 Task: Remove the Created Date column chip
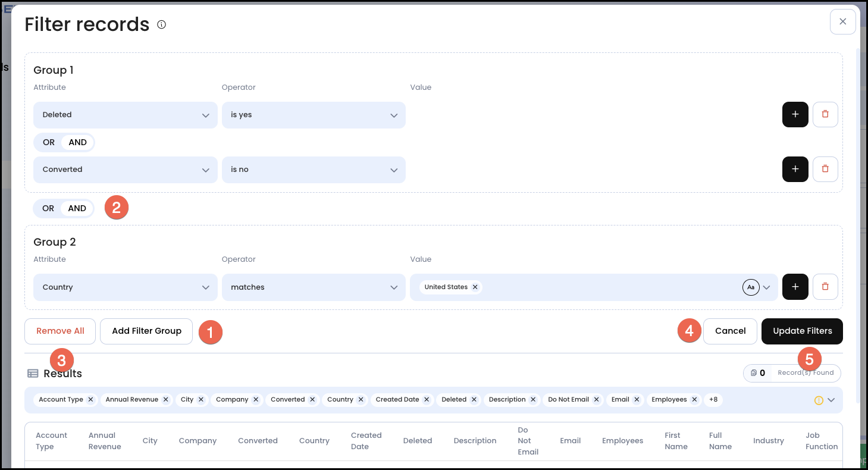(x=427, y=400)
